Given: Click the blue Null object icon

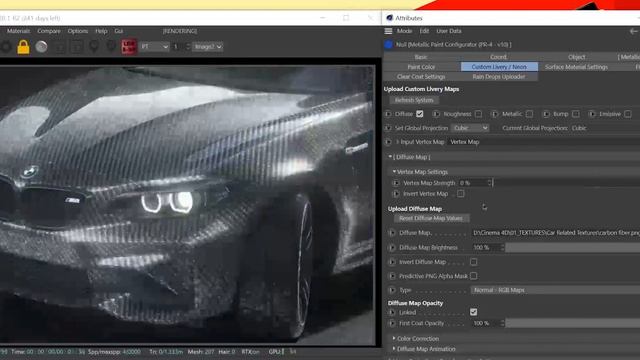Looking at the screenshot, I should click(388, 44).
